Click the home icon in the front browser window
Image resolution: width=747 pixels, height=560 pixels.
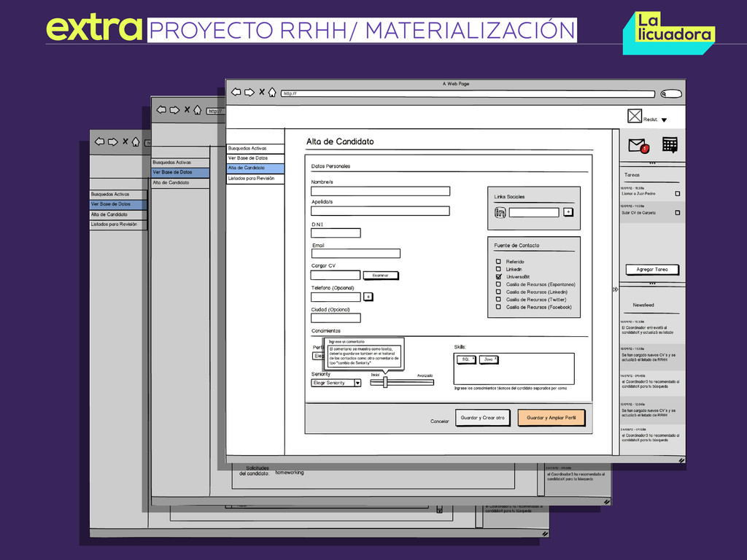point(272,92)
